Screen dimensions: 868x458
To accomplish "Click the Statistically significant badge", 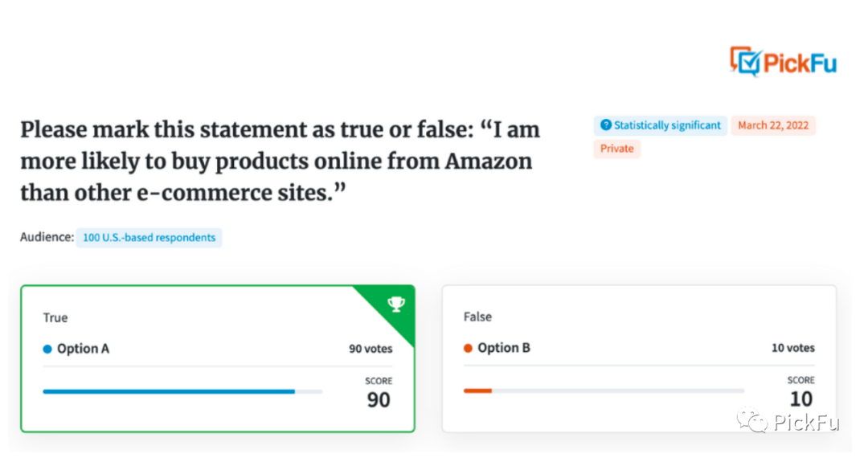I will [x=661, y=125].
